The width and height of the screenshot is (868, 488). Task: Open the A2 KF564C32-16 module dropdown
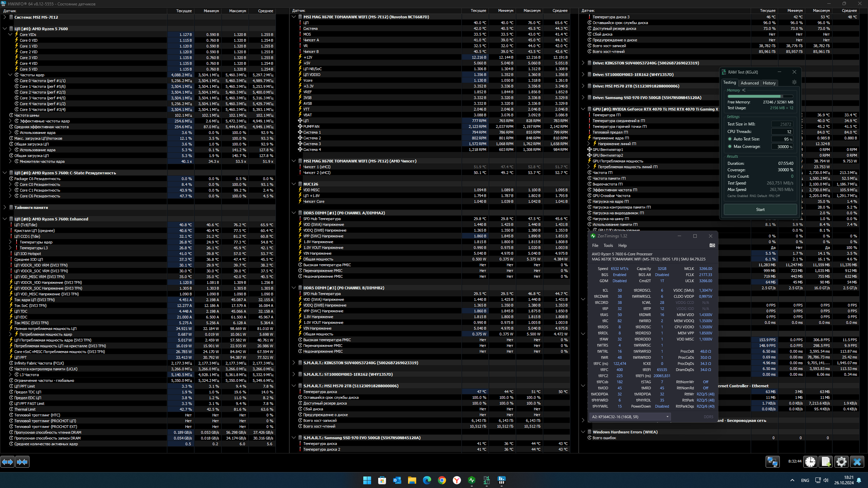click(x=630, y=417)
